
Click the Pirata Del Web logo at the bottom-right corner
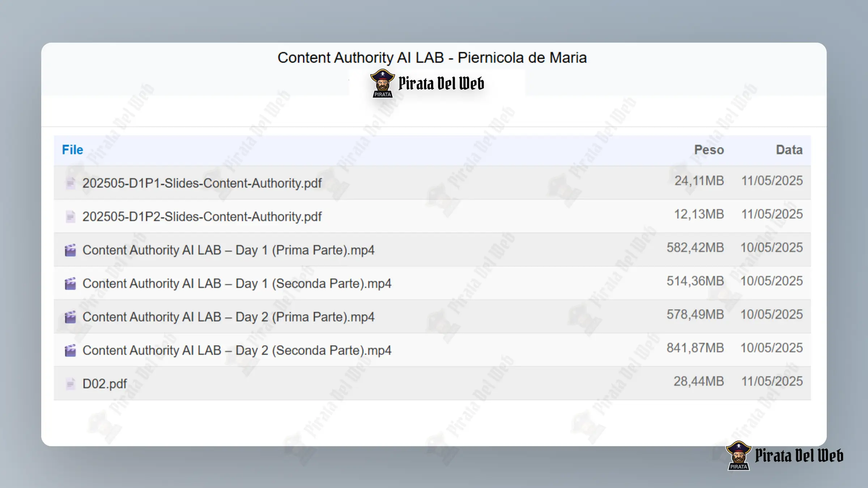784,455
